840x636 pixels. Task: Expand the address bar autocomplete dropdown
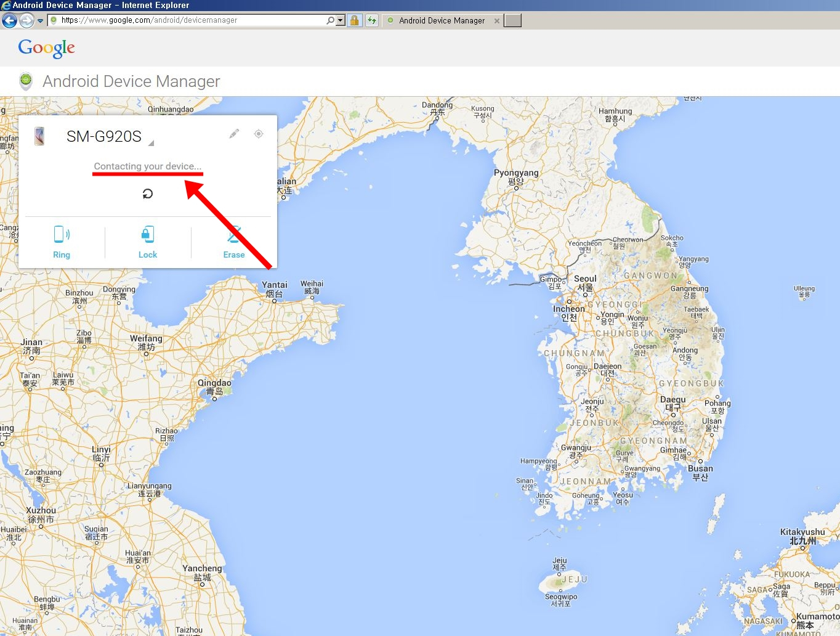(340, 20)
